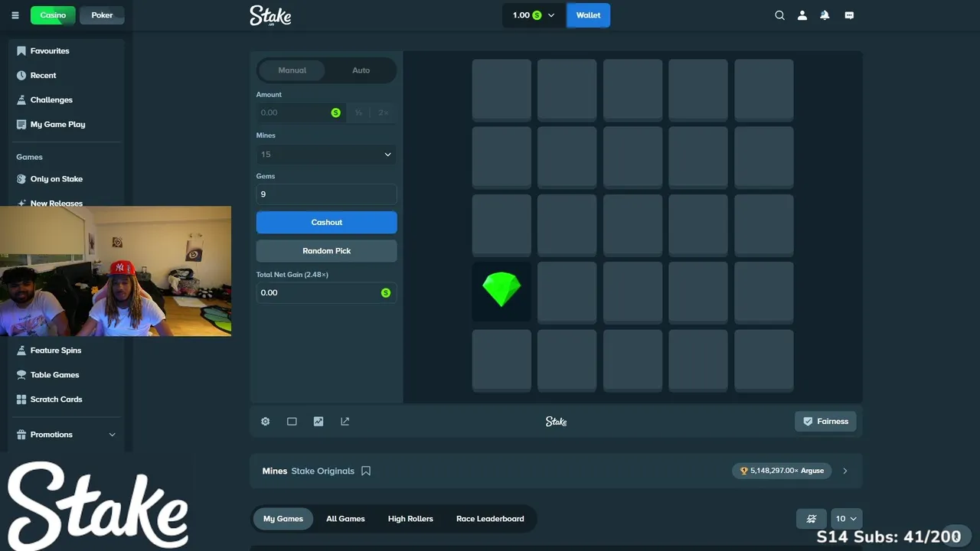Reveal the top-left mines tile
The height and width of the screenshot is (551, 980).
click(501, 90)
